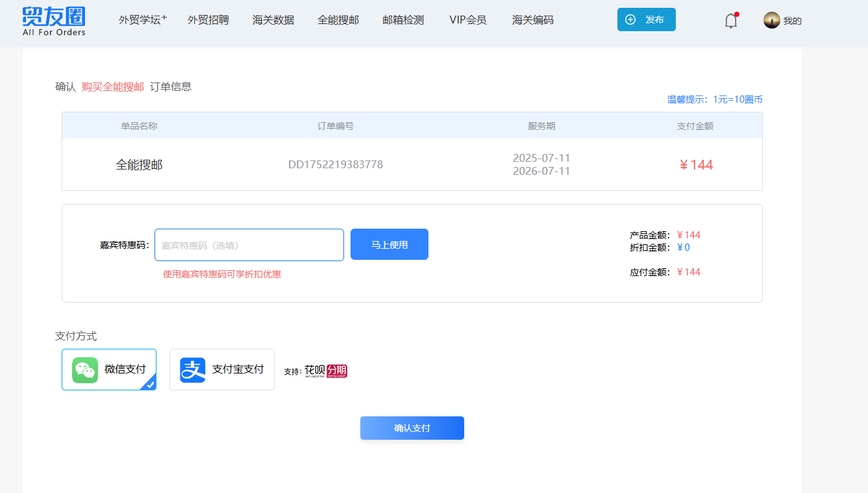Viewport: 868px width, 493px height.
Task: Open the VIP会员 page
Action: tap(467, 20)
